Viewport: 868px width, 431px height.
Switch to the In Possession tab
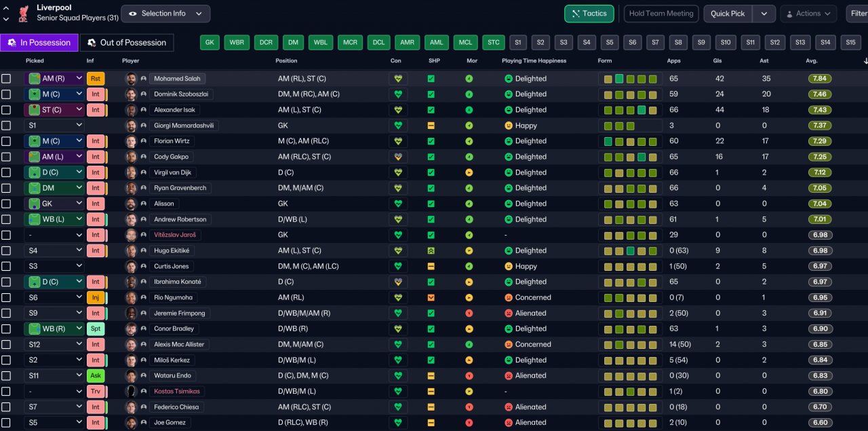(x=39, y=43)
